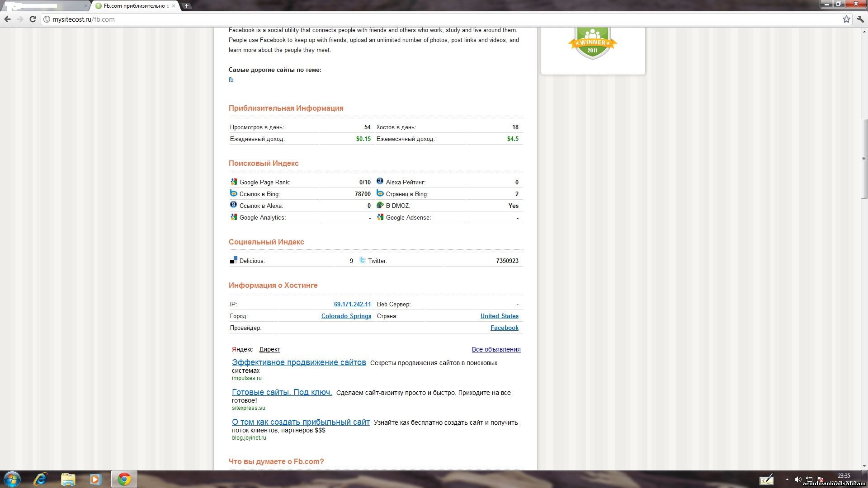Click the scrollbar down arrow
Viewport: 868px width, 488px height.
tap(864, 466)
